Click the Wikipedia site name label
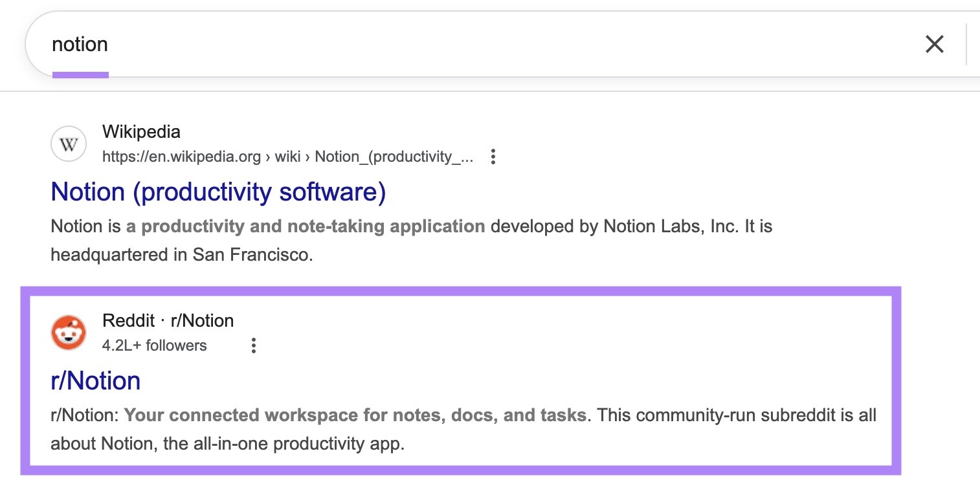This screenshot has height=493, width=980. coord(141,131)
